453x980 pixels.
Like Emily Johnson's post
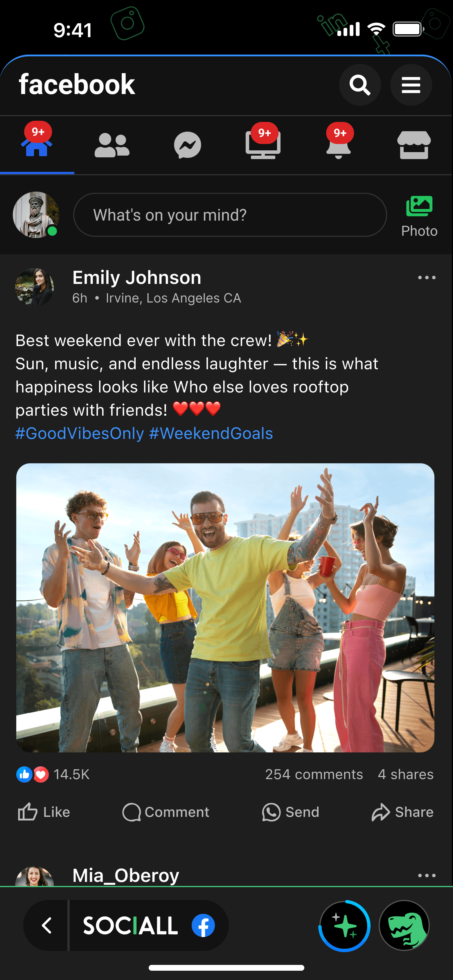pyautogui.click(x=44, y=812)
